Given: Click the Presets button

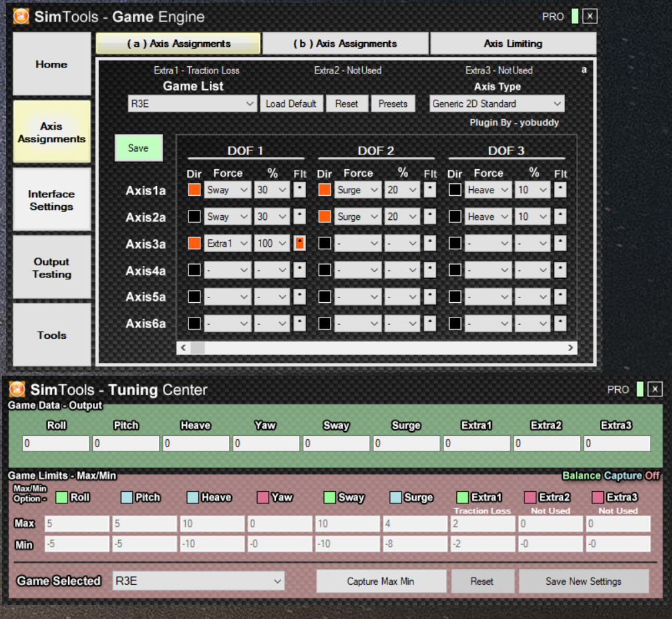Looking at the screenshot, I should click(393, 104).
